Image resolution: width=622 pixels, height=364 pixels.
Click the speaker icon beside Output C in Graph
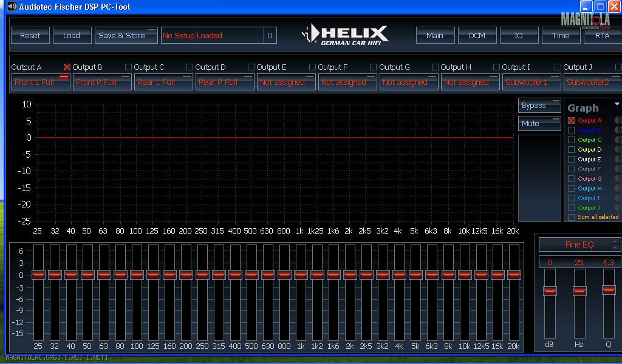tap(618, 140)
